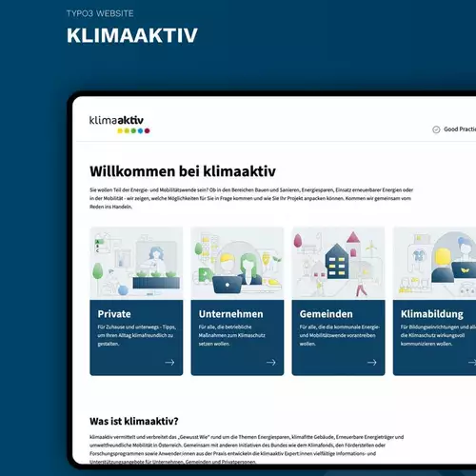Image resolution: width=476 pixels, height=476 pixels.
Task: Click the Private card illustration
Action: pyautogui.click(x=136, y=263)
